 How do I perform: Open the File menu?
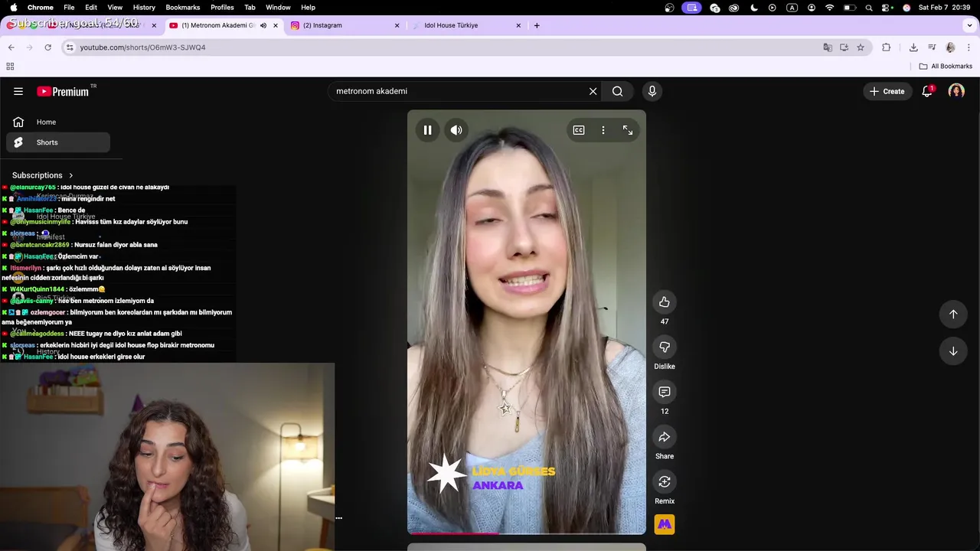[69, 8]
